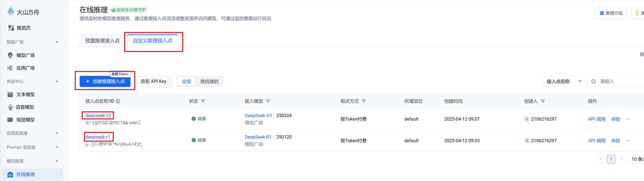
Task: Open the 状态 column filter icon
Action: (x=203, y=101)
